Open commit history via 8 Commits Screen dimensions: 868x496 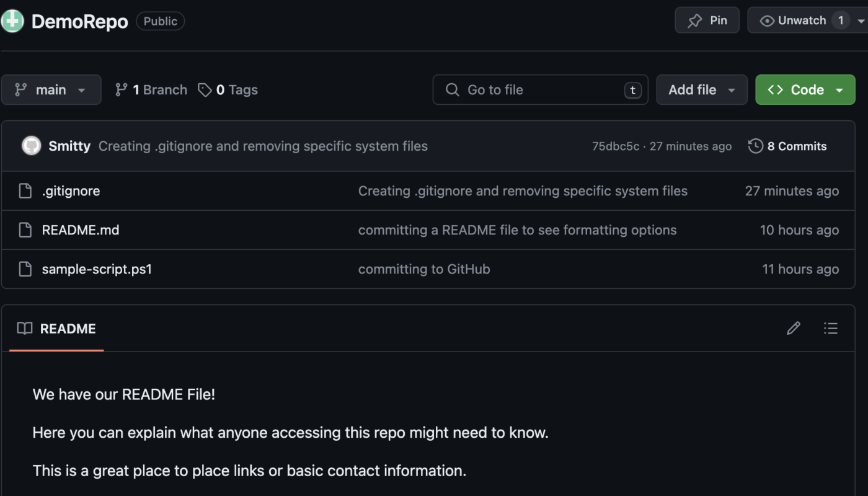coord(787,146)
